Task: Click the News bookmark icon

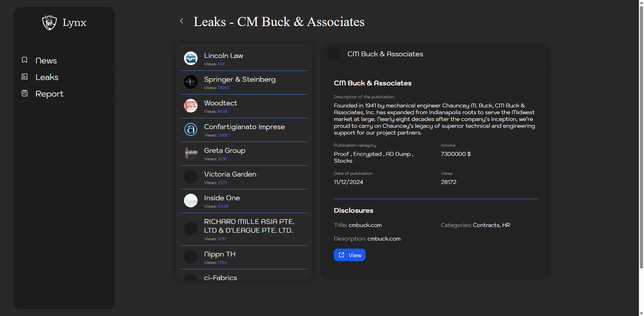Action: (x=25, y=60)
